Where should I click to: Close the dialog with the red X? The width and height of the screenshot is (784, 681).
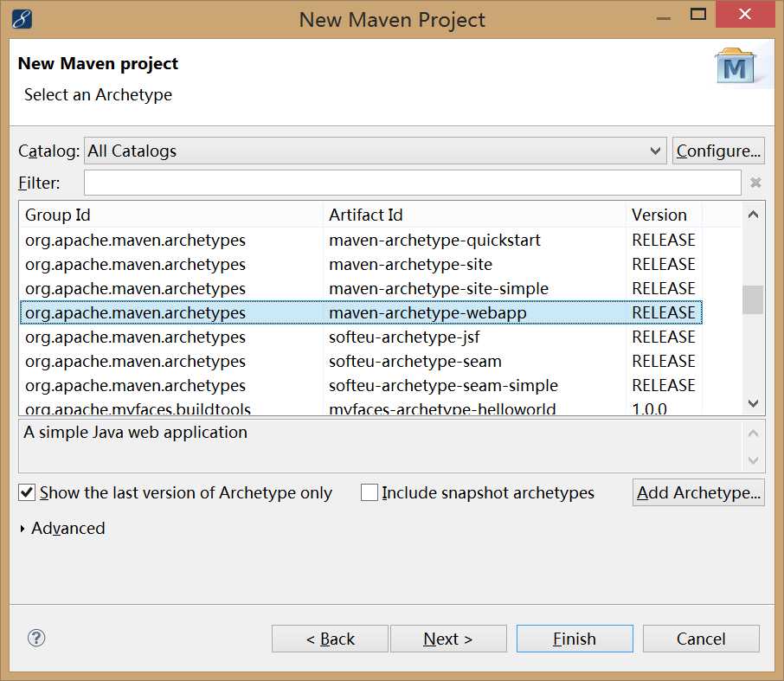(745, 14)
